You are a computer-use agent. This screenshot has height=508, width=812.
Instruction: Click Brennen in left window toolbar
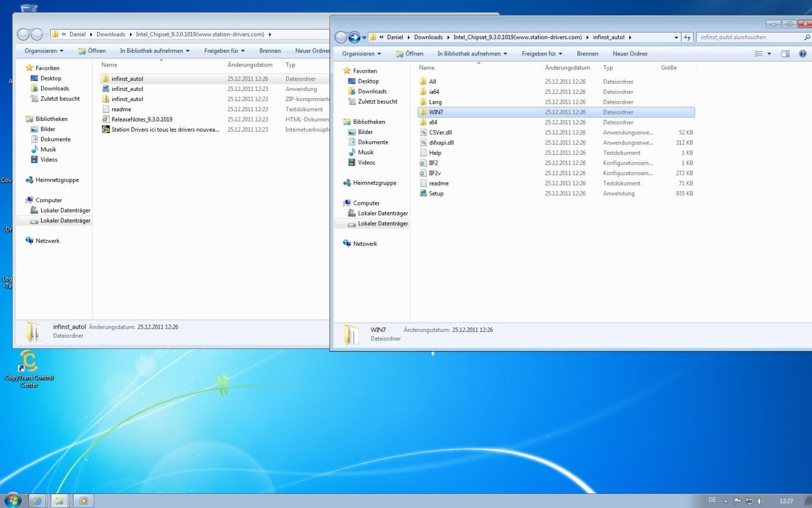270,51
